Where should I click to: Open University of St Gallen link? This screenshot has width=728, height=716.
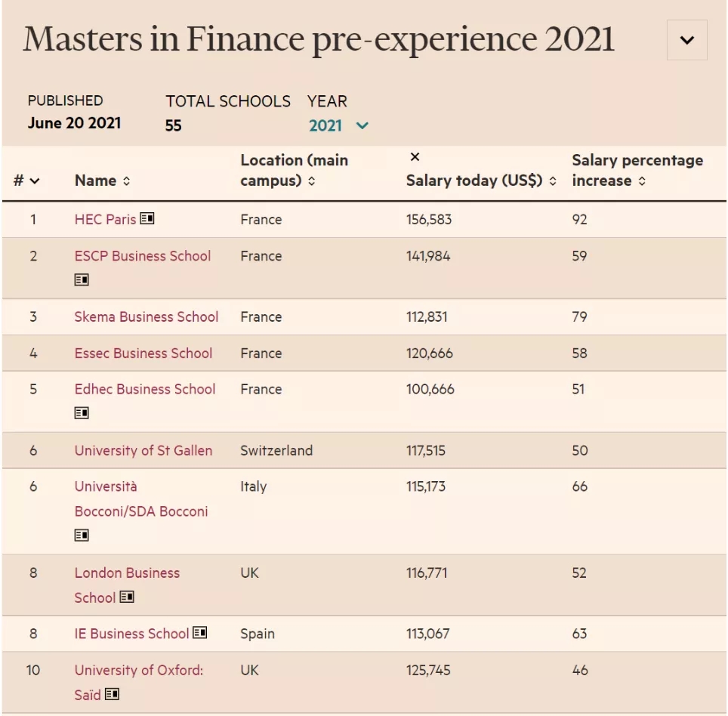143,450
